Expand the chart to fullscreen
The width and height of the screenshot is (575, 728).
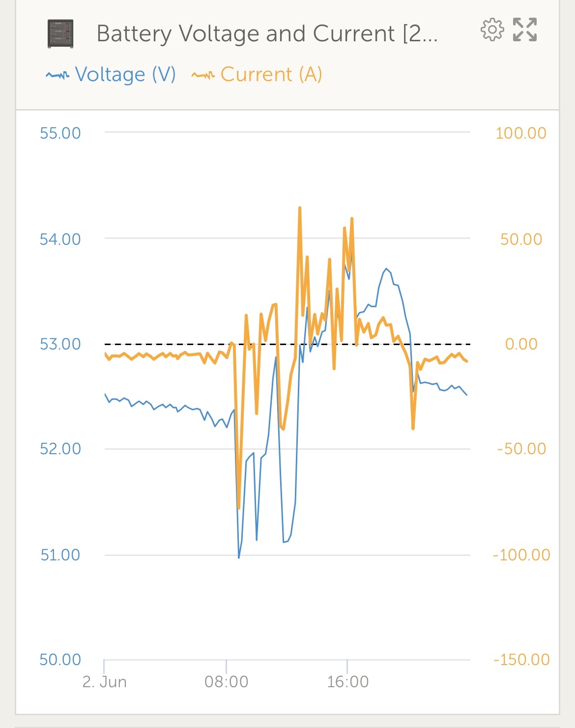[525, 30]
